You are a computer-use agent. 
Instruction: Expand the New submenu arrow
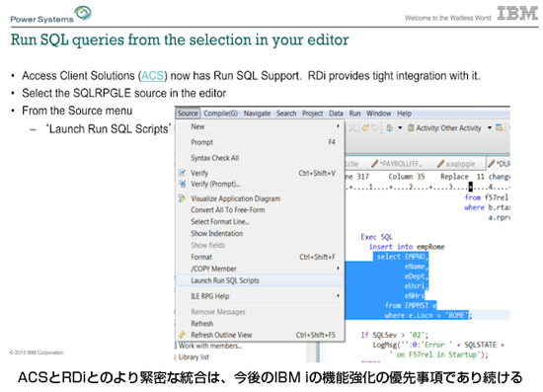(338, 126)
